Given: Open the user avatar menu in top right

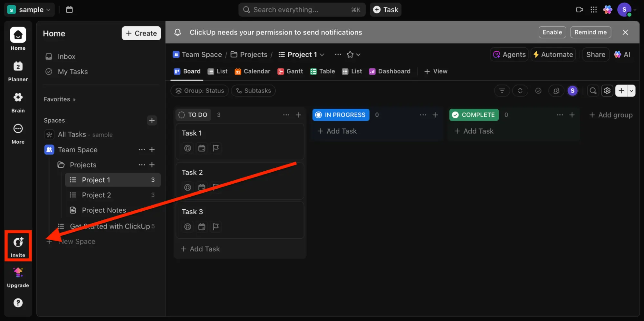Looking at the screenshot, I should tap(627, 10).
